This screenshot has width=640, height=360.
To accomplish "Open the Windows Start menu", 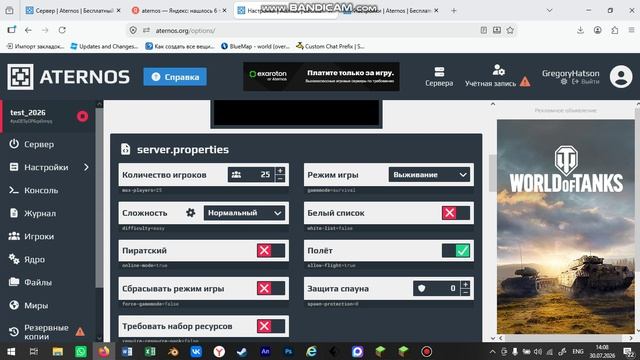I will click(11, 351).
